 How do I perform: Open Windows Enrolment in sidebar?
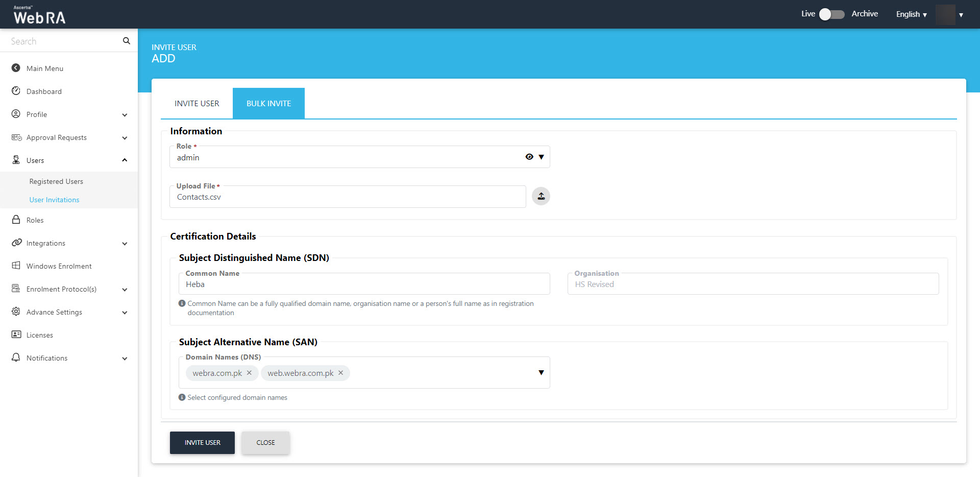click(59, 266)
